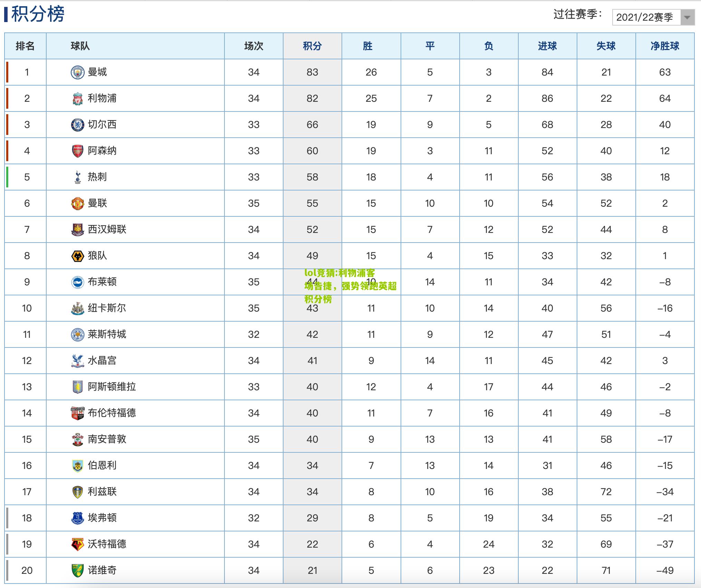Sort table by 失球 column header

point(606,46)
